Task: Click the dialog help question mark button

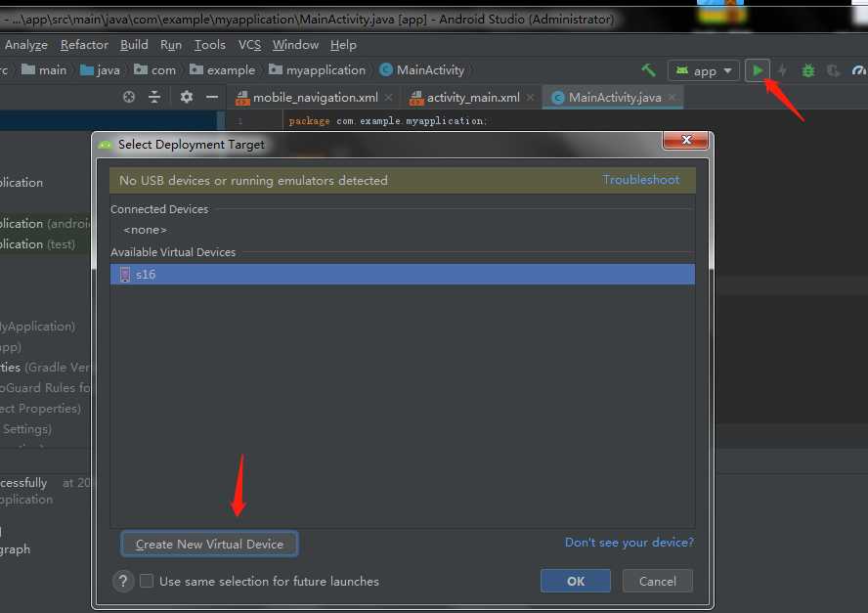Action: pos(123,581)
